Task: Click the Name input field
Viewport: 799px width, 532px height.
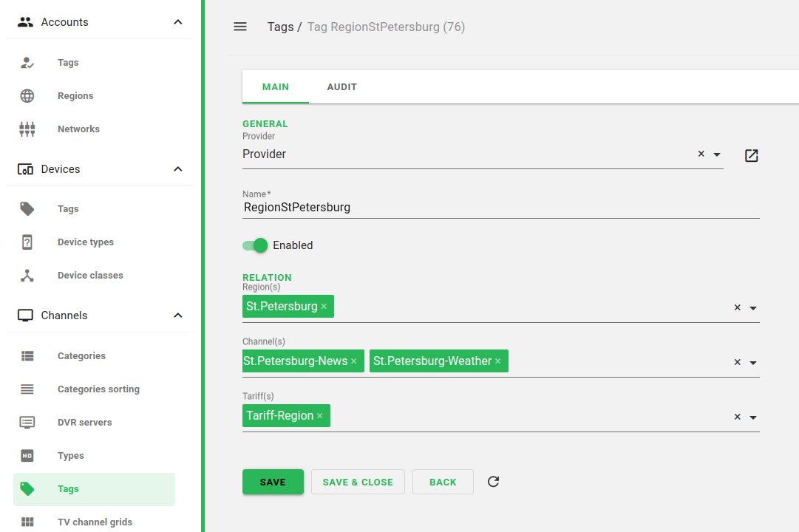Action: (500, 208)
